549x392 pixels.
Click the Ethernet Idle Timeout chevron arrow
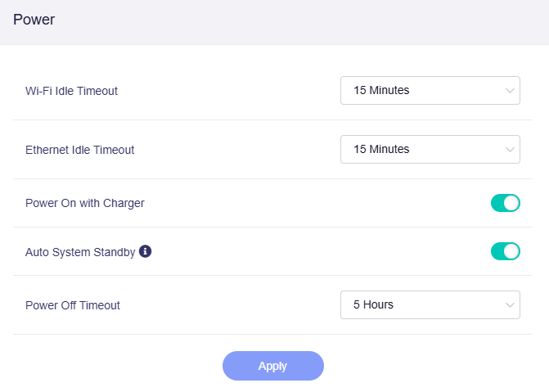pyautogui.click(x=510, y=150)
